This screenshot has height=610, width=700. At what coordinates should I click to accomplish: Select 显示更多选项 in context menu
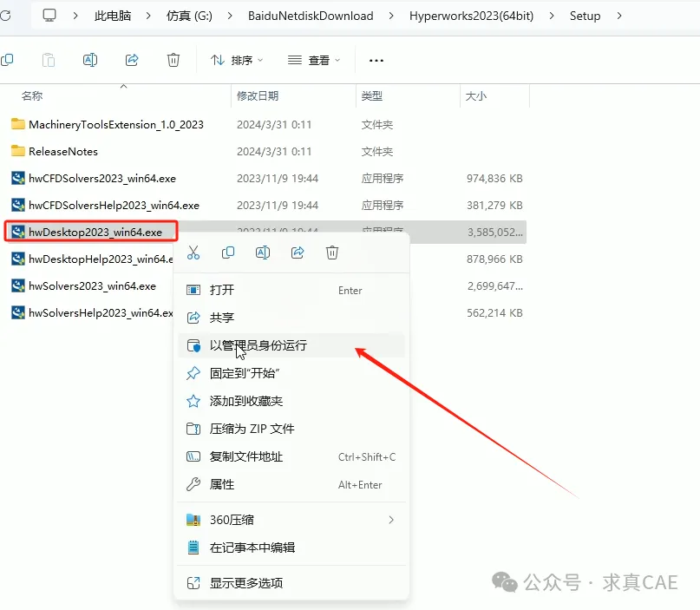[291, 583]
